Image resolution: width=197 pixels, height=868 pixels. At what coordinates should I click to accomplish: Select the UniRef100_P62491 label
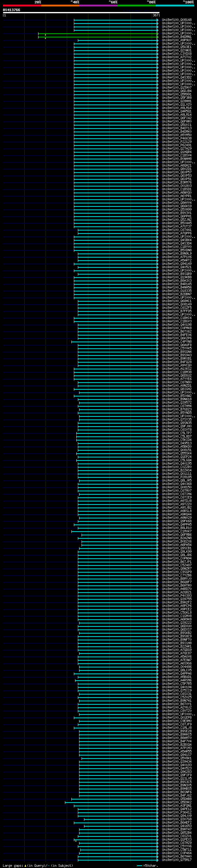click(x=177, y=145)
